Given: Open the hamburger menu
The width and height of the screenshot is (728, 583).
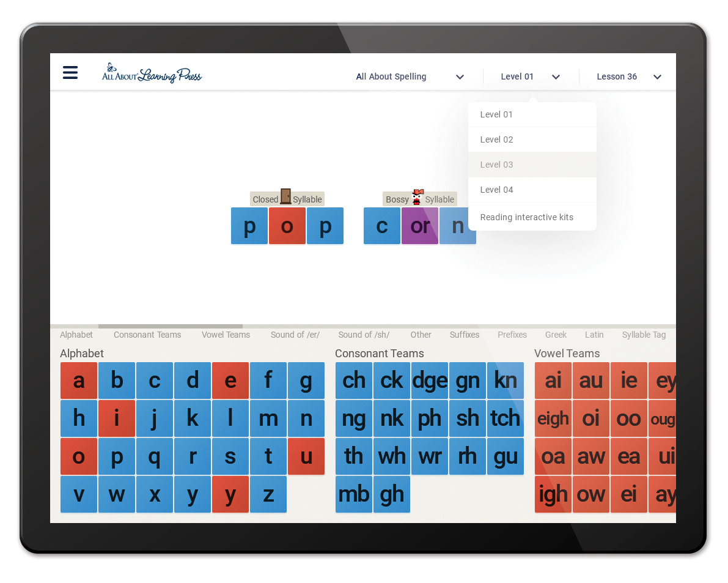Looking at the screenshot, I should [70, 72].
